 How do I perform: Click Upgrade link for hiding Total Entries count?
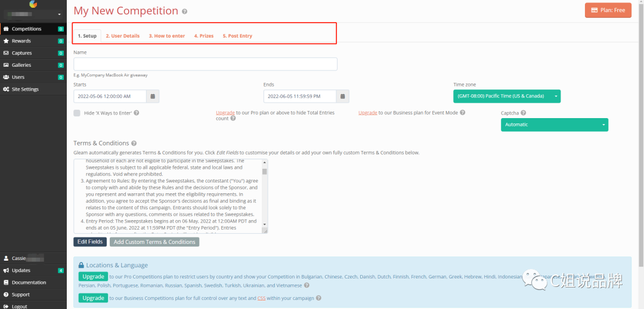225,113
